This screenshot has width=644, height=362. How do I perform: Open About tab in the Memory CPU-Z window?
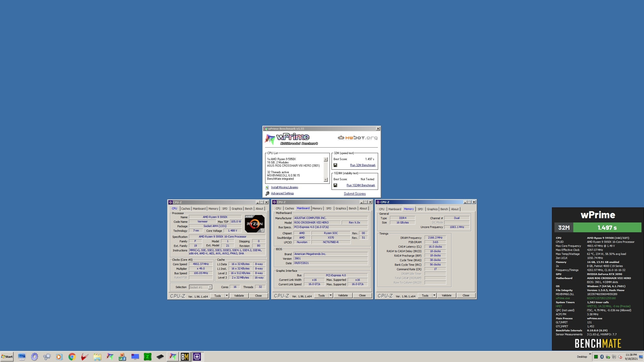(455, 209)
